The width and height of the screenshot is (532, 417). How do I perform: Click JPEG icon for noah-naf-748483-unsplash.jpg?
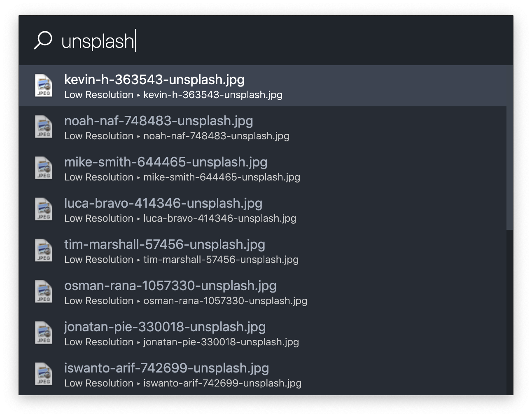tap(43, 127)
